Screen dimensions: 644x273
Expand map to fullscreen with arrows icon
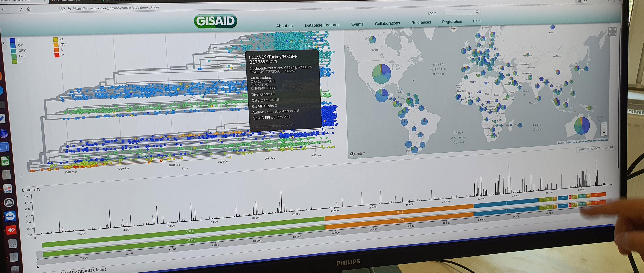click(612, 32)
